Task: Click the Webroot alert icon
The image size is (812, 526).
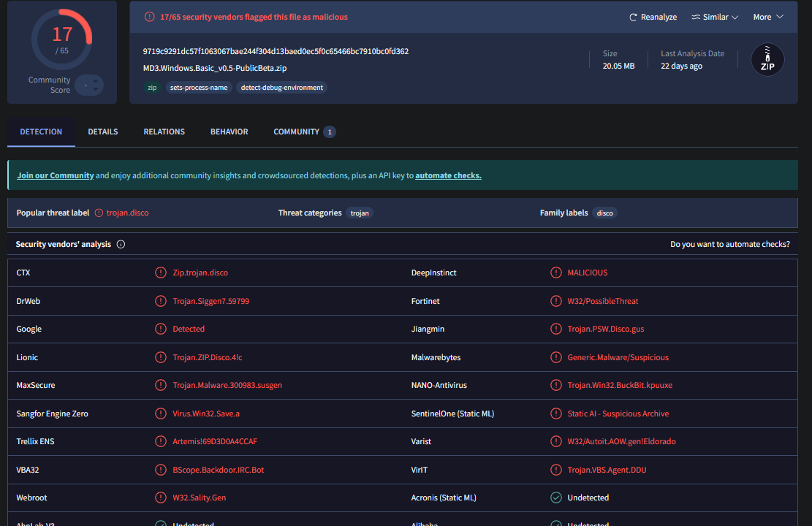Action: click(161, 498)
